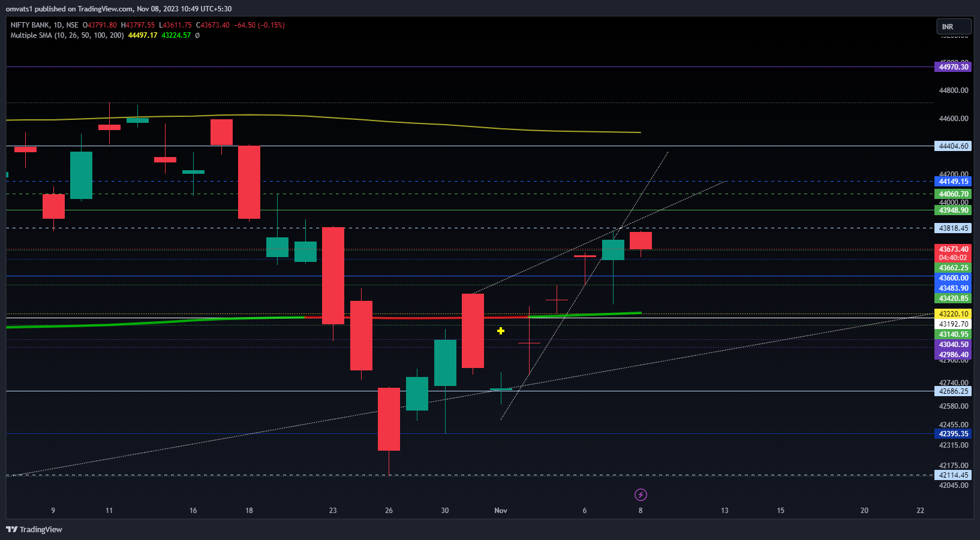The width and height of the screenshot is (980, 540).
Task: Click the low value L43611.75
Action: [x=176, y=25]
